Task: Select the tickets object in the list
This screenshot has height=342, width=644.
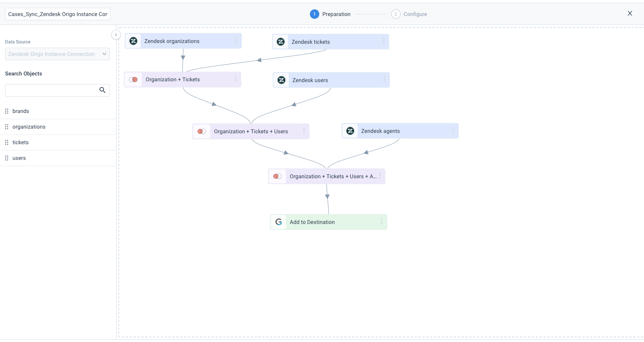Action: click(x=20, y=142)
